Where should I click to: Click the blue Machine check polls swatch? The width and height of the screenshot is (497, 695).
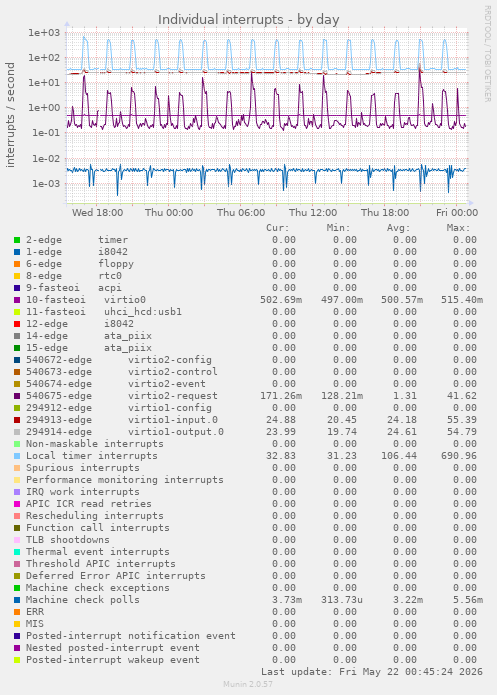pos(17,600)
